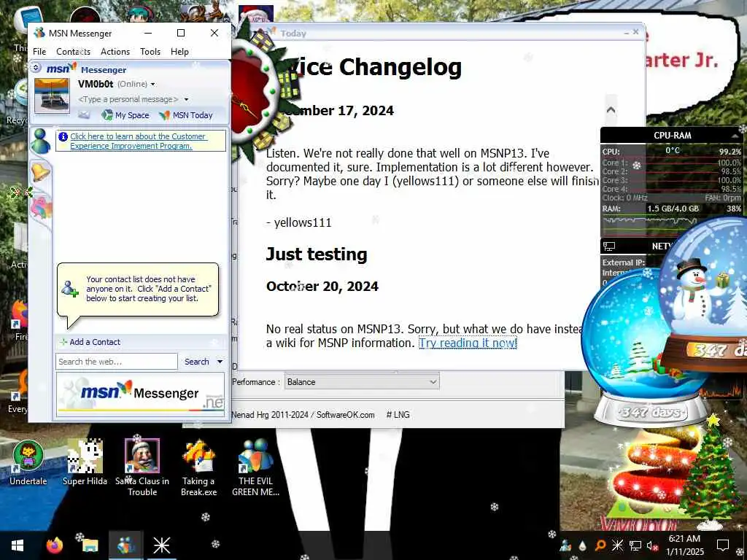Image resolution: width=747 pixels, height=560 pixels.
Task: Click the Search the web input field
Action: point(116,362)
